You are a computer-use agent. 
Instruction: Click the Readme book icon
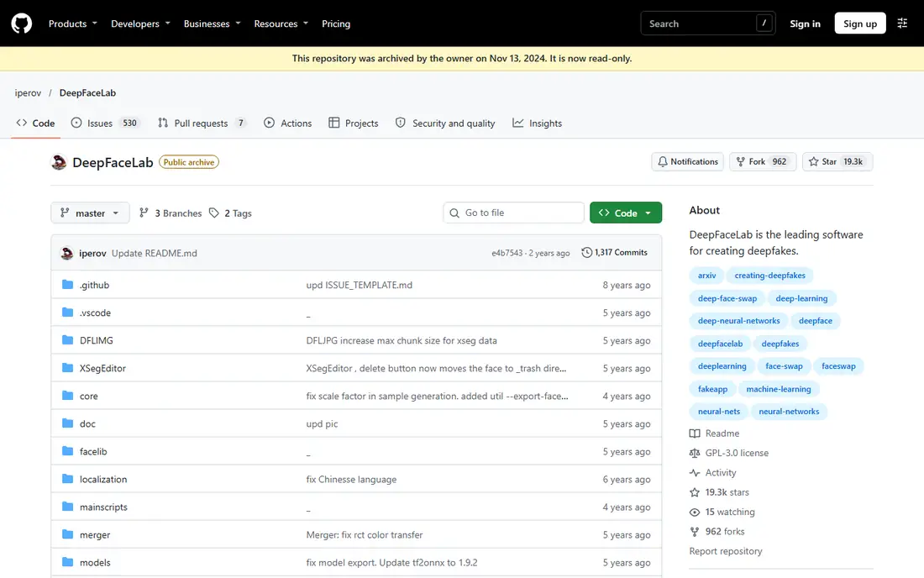pyautogui.click(x=695, y=433)
